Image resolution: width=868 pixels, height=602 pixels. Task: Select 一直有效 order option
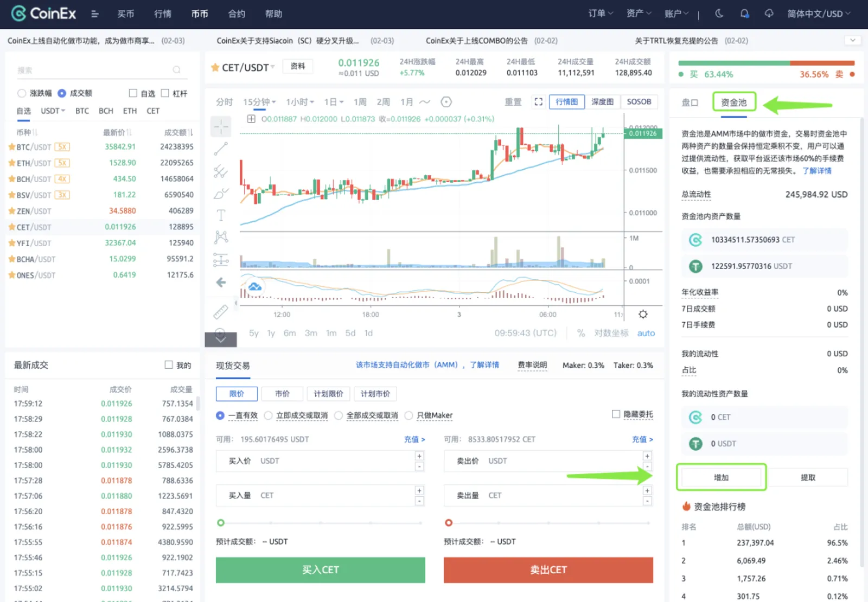coord(220,415)
